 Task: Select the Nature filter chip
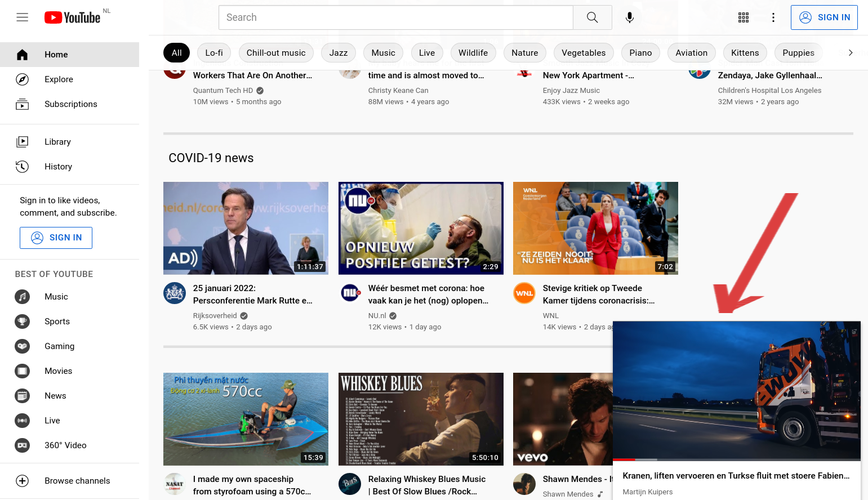(525, 53)
